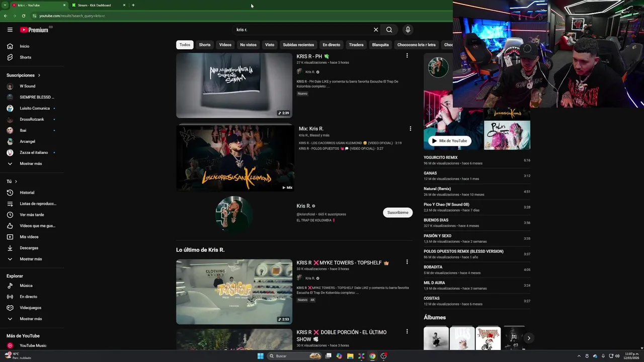Reload the page with browser refresh icon
This screenshot has width=644, height=362.
tap(23, 16)
